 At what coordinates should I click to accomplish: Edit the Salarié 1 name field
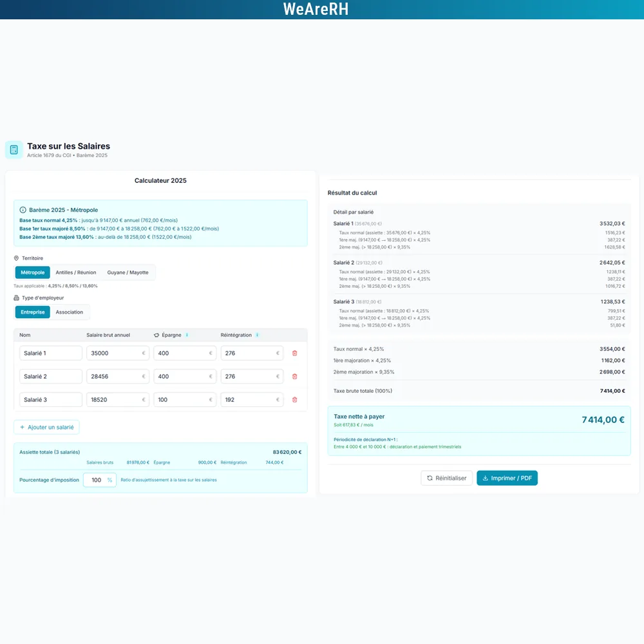coord(51,353)
